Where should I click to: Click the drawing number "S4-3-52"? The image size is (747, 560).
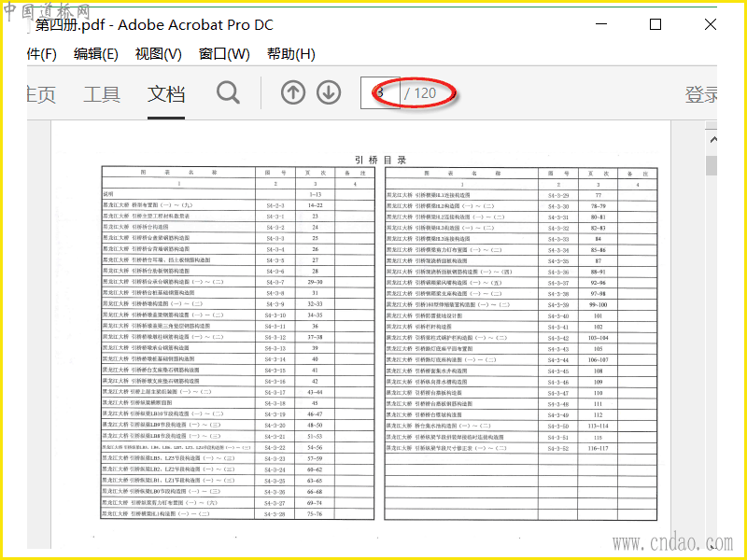(x=558, y=448)
